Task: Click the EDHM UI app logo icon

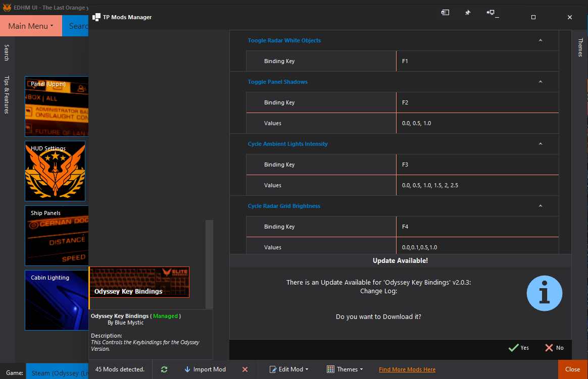Action: (x=7, y=8)
